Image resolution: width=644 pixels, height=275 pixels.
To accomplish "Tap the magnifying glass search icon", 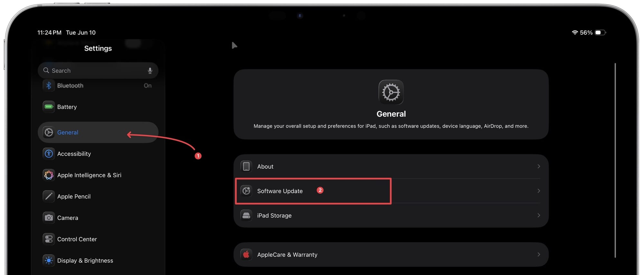I will pyautogui.click(x=46, y=70).
